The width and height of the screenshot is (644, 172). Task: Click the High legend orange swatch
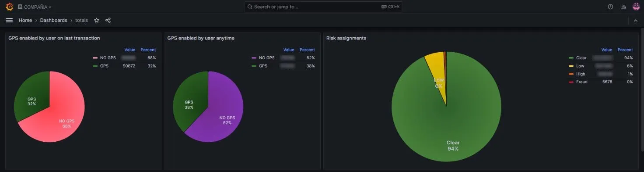click(x=571, y=74)
